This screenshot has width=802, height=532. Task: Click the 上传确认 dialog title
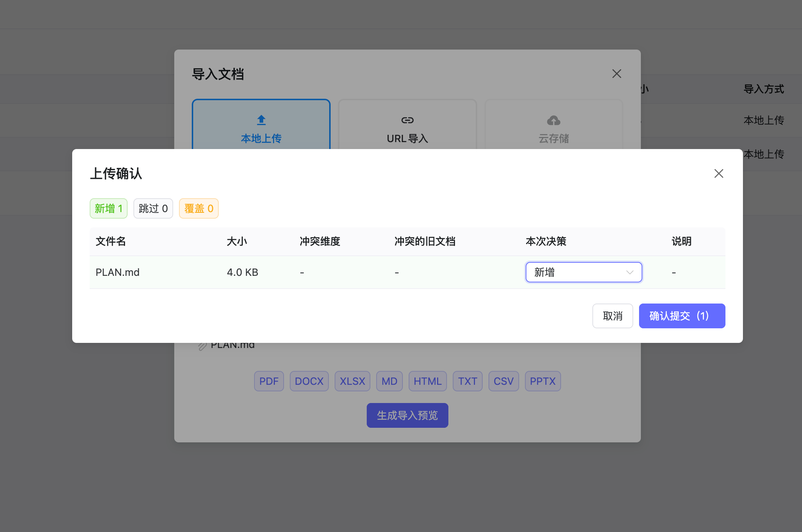tap(116, 173)
